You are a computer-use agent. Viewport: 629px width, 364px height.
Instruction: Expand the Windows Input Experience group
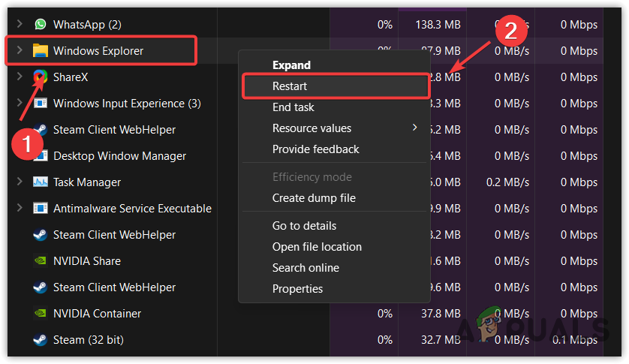[20, 104]
